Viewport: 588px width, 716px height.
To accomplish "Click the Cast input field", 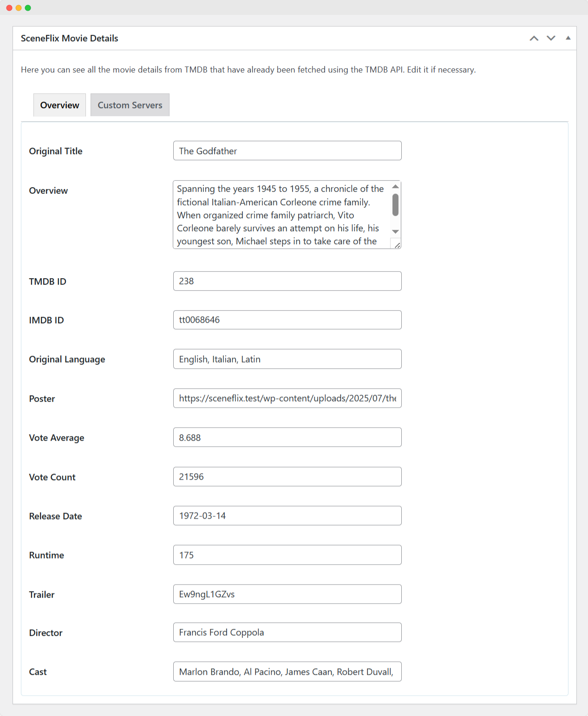I will (x=287, y=671).
